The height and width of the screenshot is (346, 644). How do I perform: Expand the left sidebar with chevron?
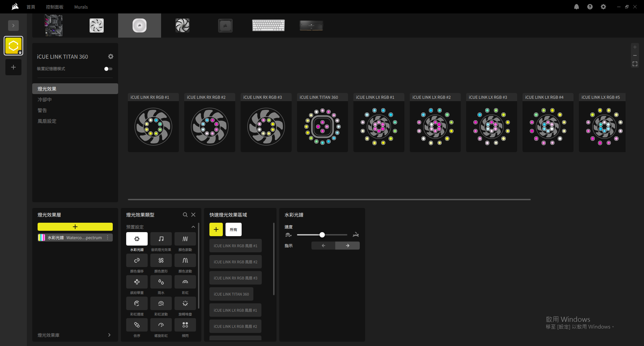(x=13, y=26)
